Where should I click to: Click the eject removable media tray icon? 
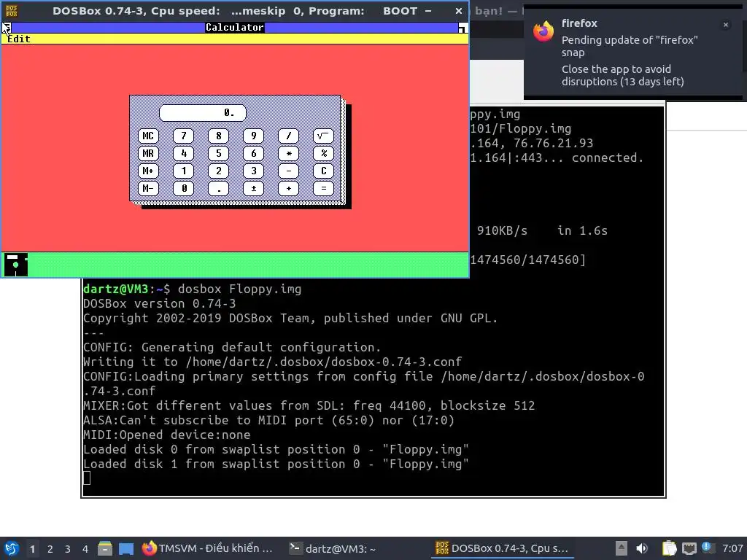coord(622,548)
